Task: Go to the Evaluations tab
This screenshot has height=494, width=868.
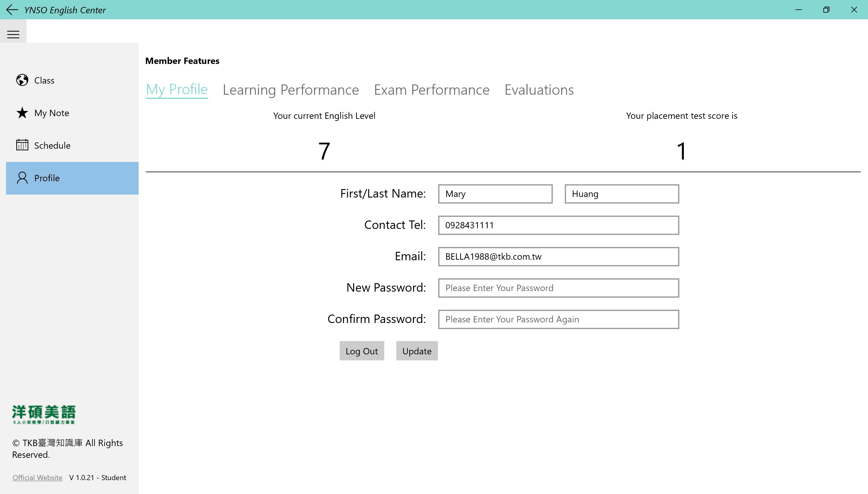Action: [539, 90]
